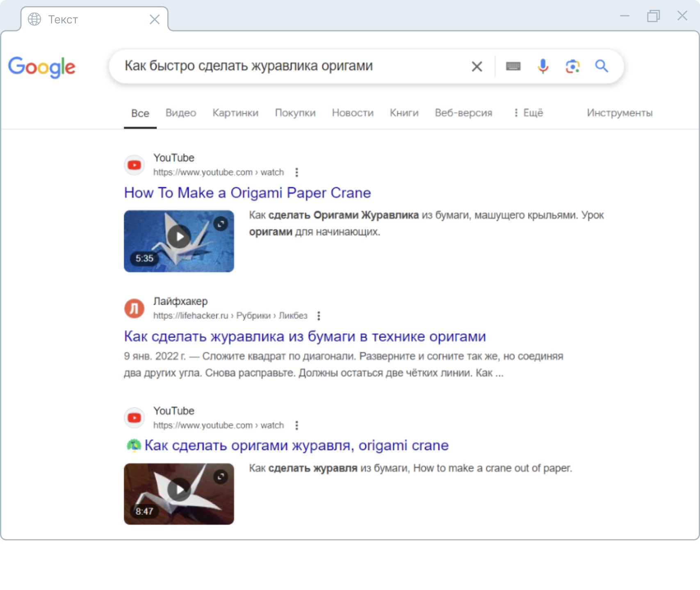Play the 5:35 origami crane video

[x=179, y=237]
